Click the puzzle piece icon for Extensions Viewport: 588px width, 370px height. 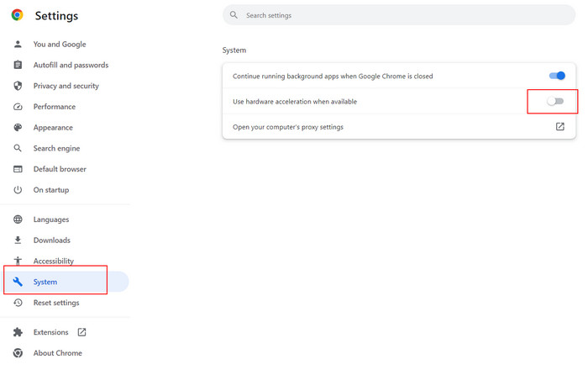click(18, 332)
